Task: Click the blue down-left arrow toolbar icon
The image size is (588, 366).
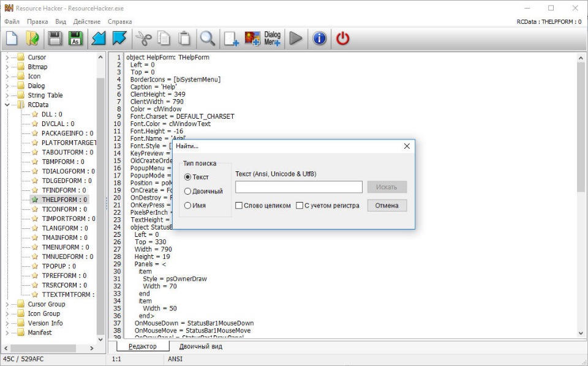Action: click(x=99, y=38)
